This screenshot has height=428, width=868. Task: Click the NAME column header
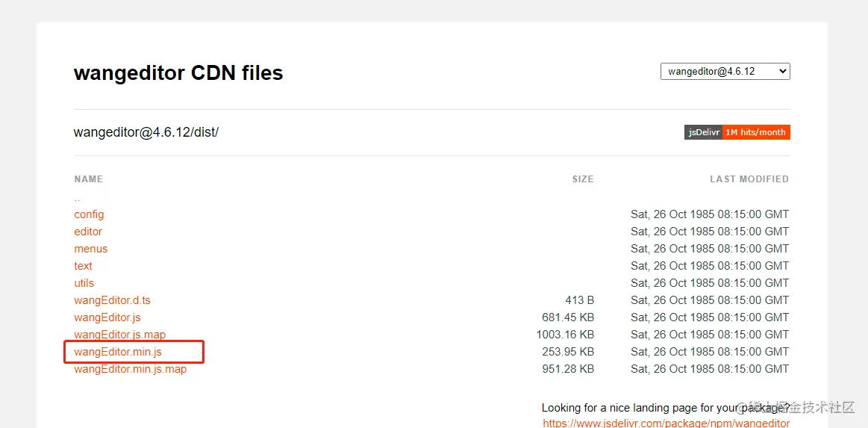point(89,179)
